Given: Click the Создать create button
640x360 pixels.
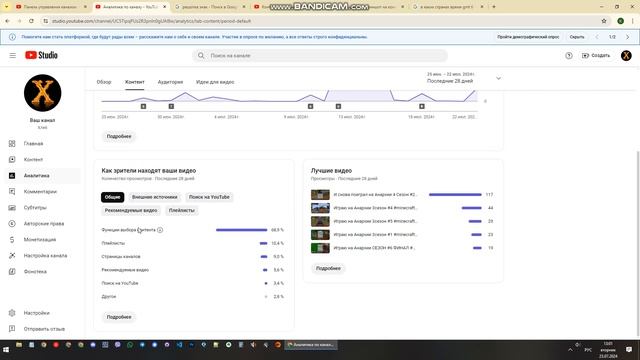Looking at the screenshot, I should (596, 56).
